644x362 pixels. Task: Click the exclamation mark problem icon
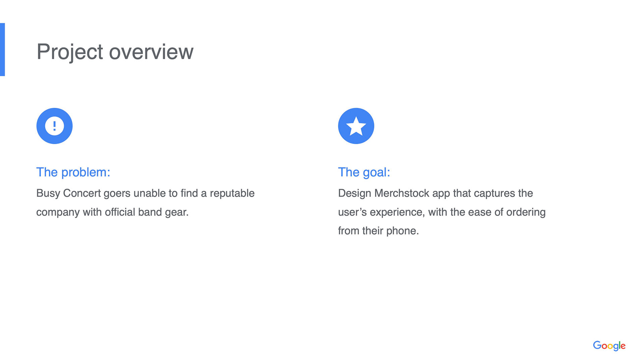tap(54, 126)
